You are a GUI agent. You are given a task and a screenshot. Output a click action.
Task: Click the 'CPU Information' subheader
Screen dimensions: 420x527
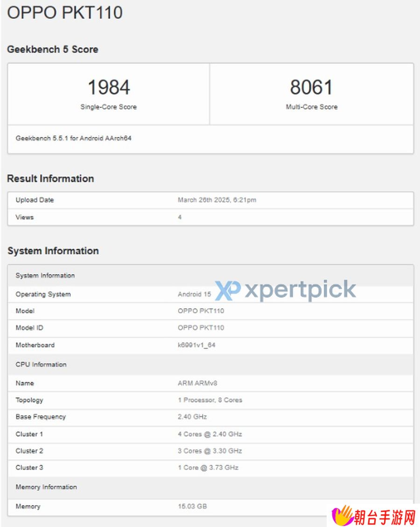[x=41, y=365]
